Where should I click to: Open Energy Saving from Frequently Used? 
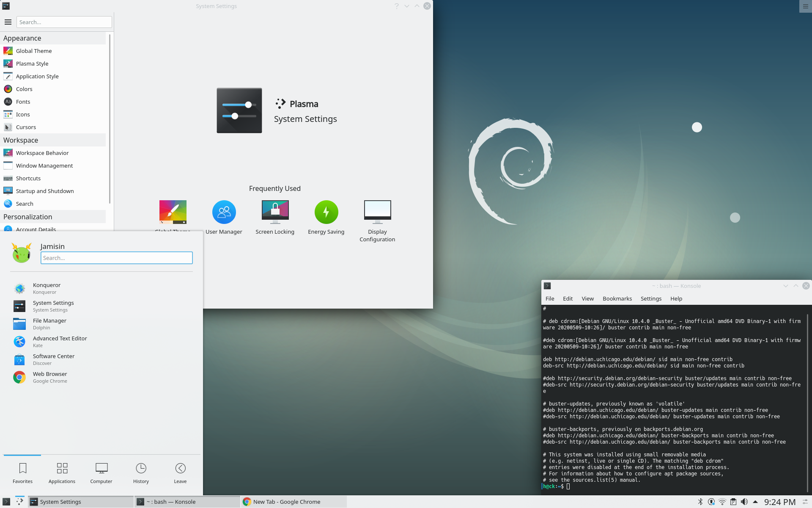326,213
